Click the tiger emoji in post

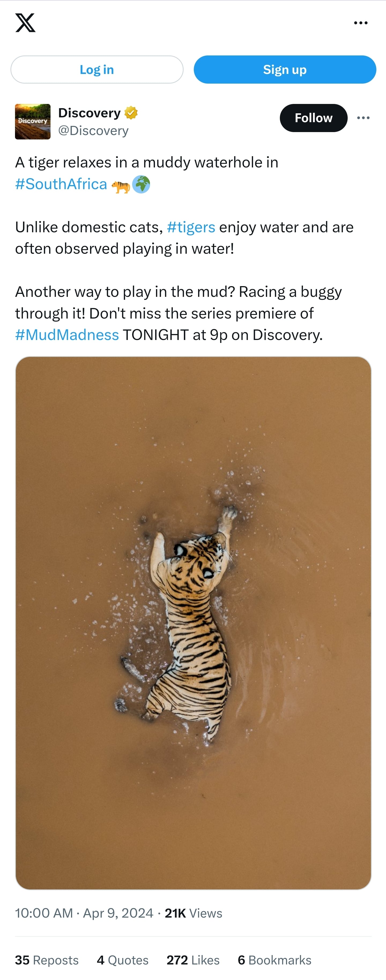[121, 185]
